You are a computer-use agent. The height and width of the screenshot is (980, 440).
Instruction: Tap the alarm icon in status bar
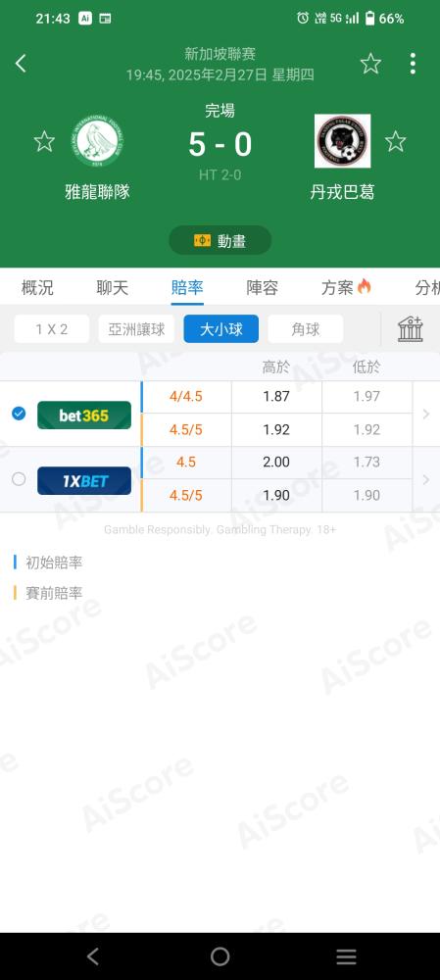[303, 18]
